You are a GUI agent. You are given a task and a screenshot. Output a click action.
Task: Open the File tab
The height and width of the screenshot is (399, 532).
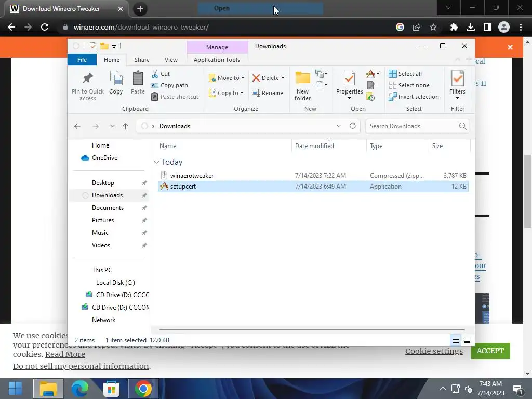click(x=82, y=60)
